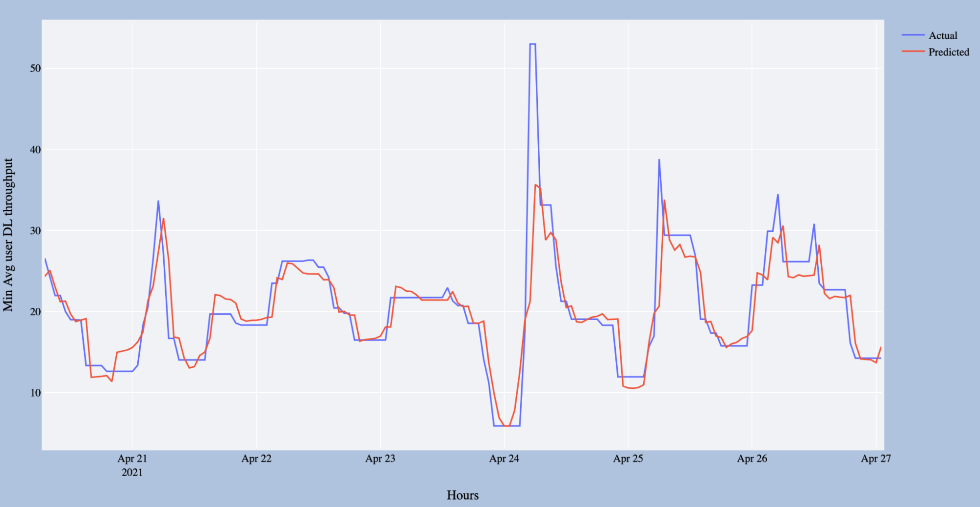The image size is (980, 507).
Task: Click the 50 y-axis tick label
Action: coord(35,68)
